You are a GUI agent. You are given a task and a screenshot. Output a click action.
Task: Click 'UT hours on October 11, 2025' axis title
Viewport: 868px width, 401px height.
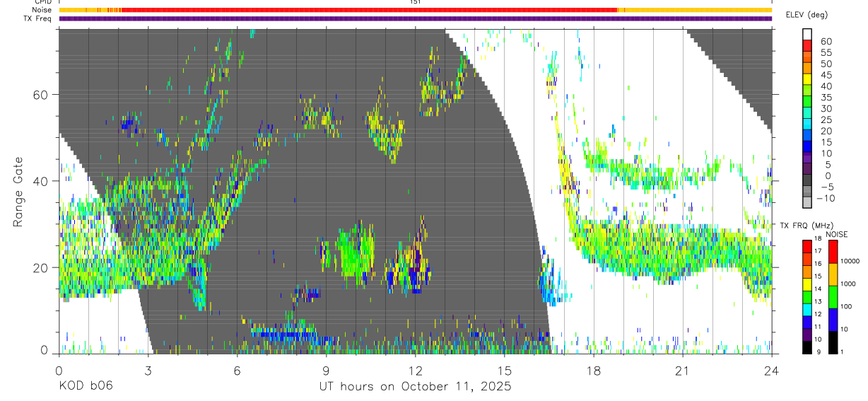tap(415, 386)
